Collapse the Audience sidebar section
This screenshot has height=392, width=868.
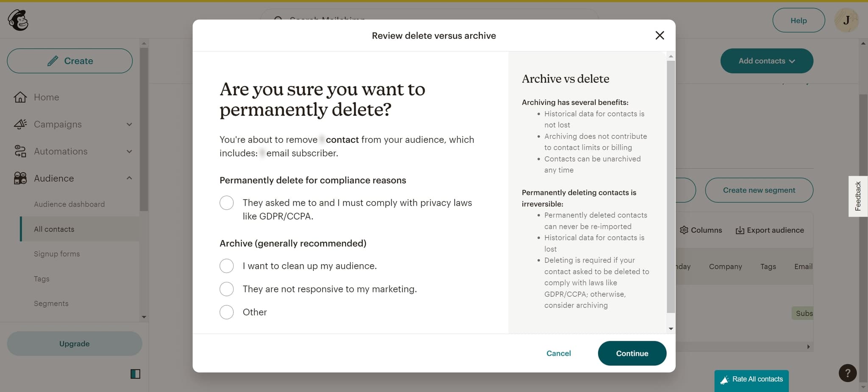(x=130, y=178)
